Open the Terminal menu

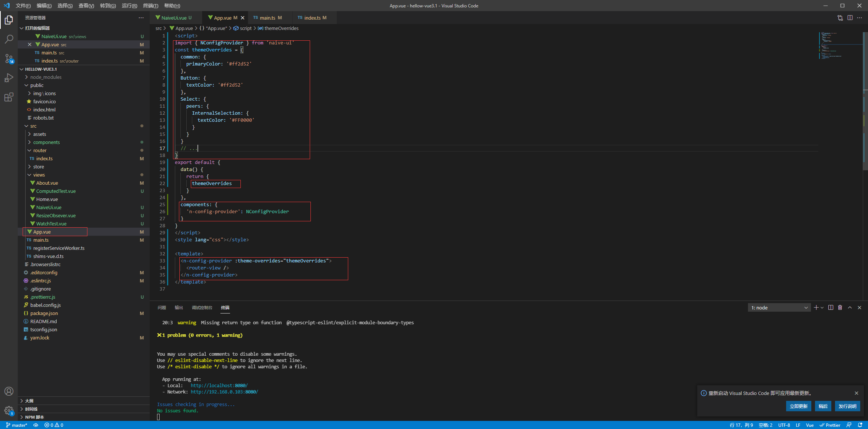pos(150,6)
